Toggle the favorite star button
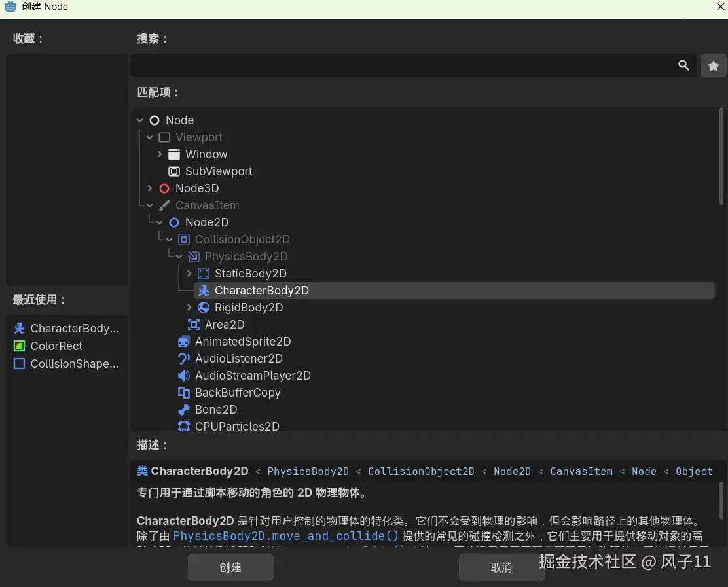 click(713, 66)
